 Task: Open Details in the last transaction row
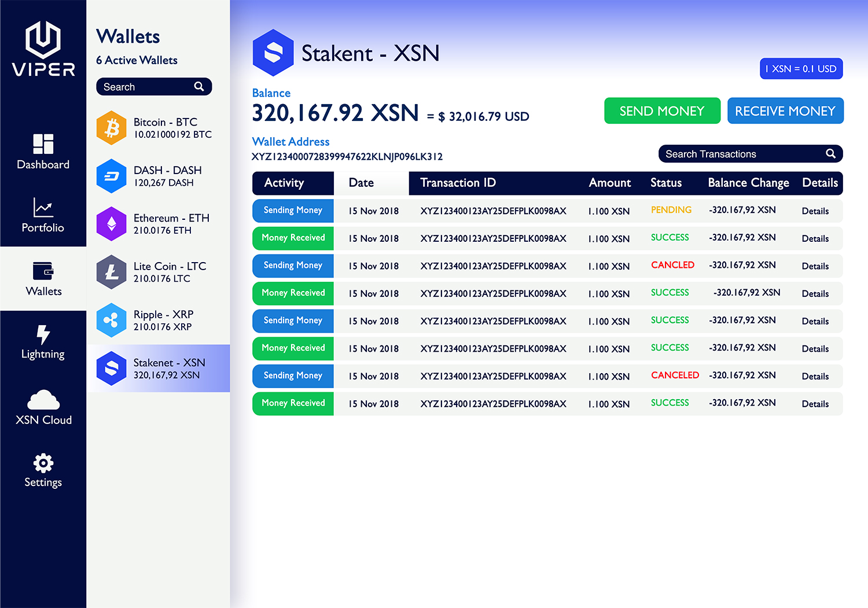pyautogui.click(x=815, y=404)
